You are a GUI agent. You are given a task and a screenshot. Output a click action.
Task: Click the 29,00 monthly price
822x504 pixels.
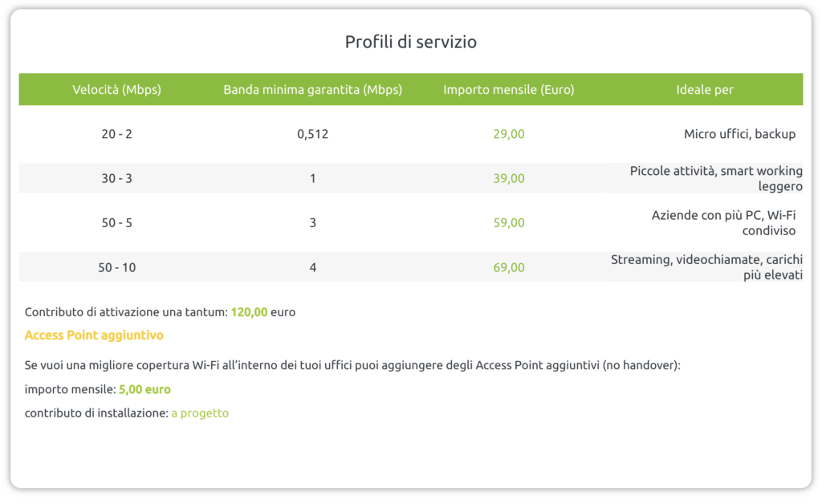pyautogui.click(x=509, y=134)
